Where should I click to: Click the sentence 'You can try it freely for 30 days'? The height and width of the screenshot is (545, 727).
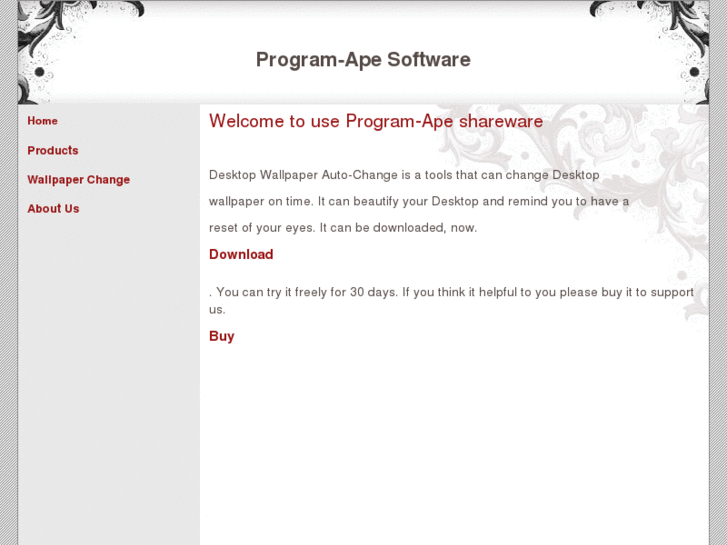click(x=307, y=292)
